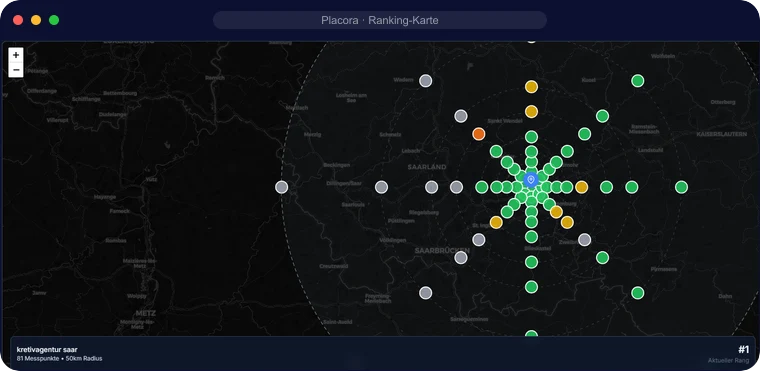Maximize the window with the green button
760x371 pixels.
[x=54, y=20]
